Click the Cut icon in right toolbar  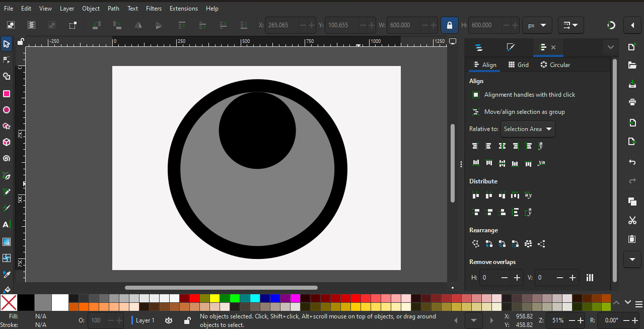coord(632,221)
